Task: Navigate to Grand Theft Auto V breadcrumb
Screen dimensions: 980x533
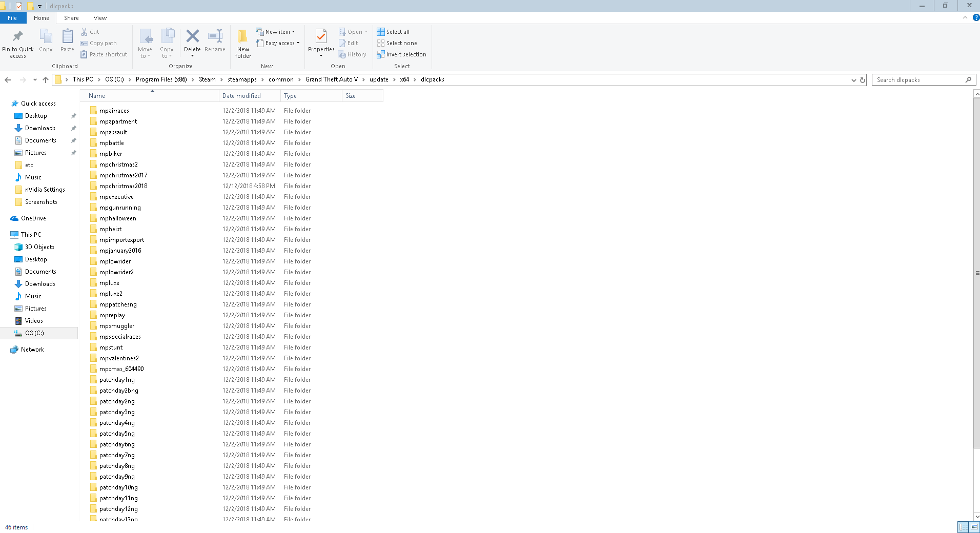Action: pos(332,79)
